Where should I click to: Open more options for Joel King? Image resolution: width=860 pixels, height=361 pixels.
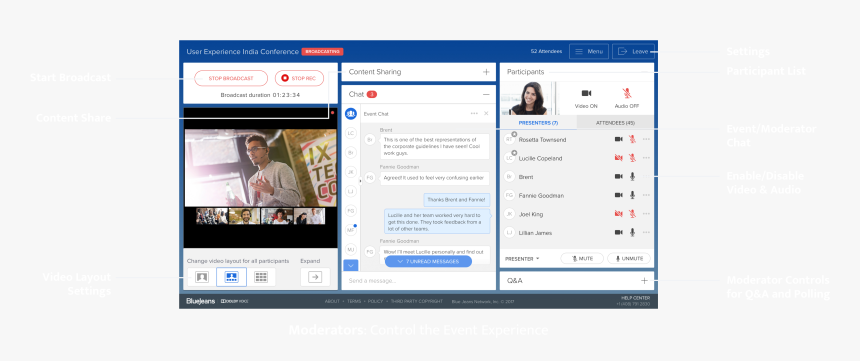[x=646, y=214]
